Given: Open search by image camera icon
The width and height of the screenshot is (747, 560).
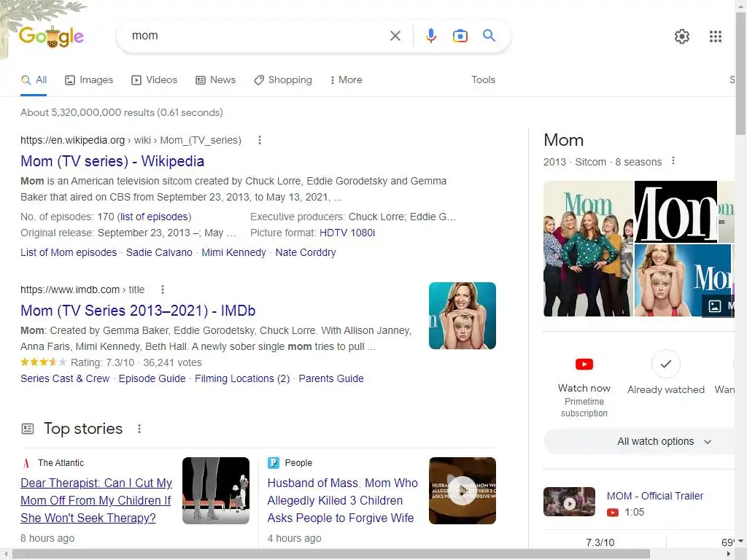Looking at the screenshot, I should click(x=460, y=36).
